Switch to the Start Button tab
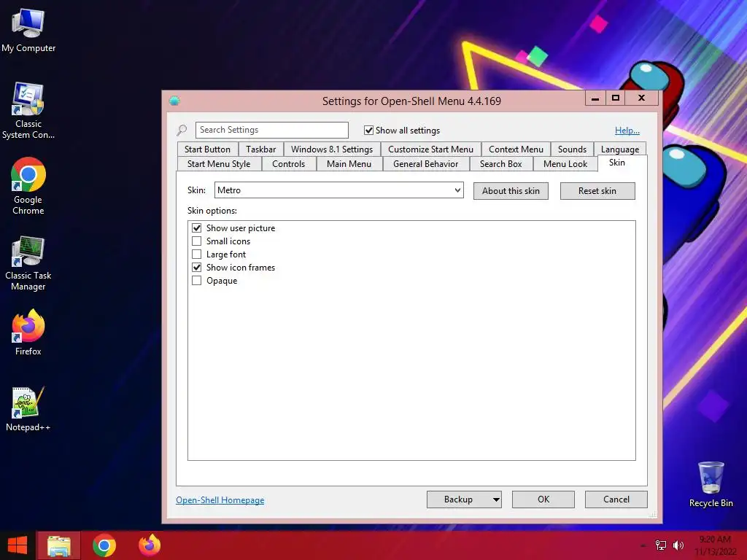This screenshot has height=560, width=747. 207,149
